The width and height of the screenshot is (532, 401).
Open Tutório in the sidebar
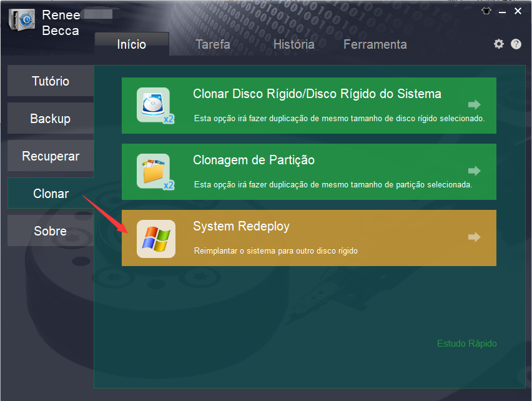[x=51, y=81]
